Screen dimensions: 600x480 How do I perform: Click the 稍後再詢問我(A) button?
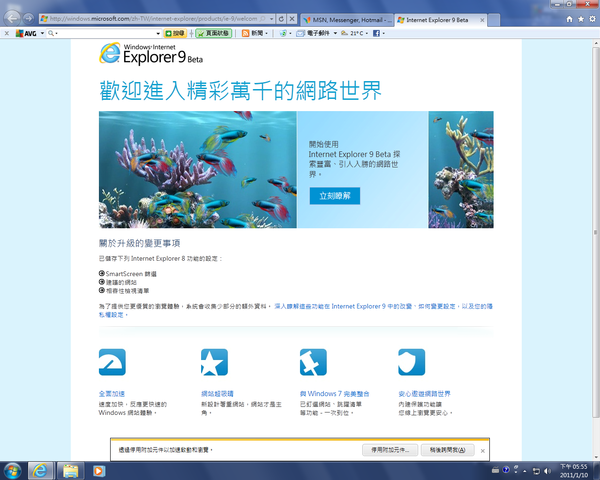tap(447, 450)
